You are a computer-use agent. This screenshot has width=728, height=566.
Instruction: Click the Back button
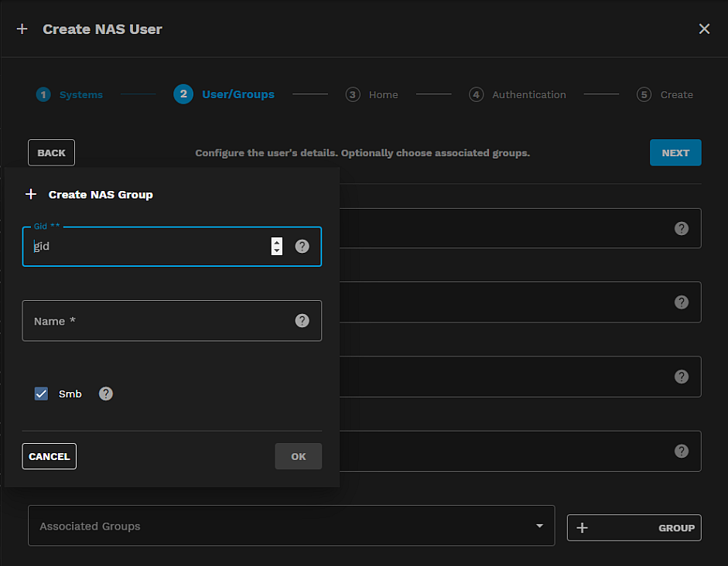click(51, 152)
